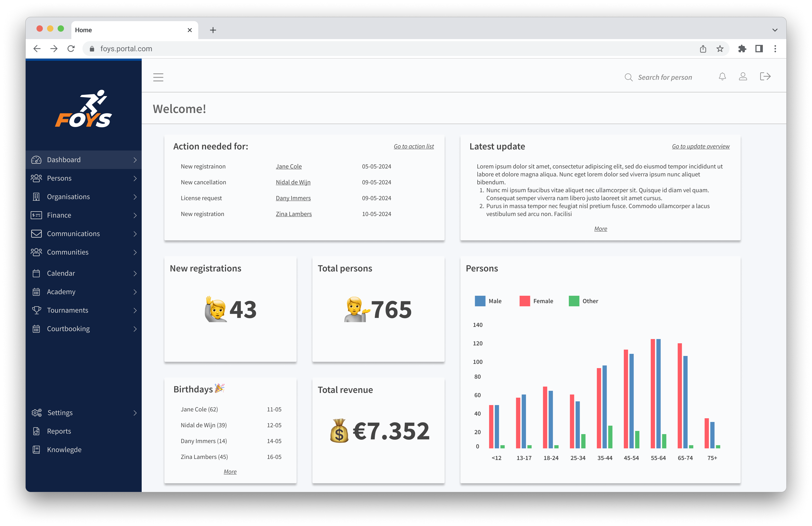Open the Go to action list link
Screen dimensions: 812x526
tap(413, 146)
